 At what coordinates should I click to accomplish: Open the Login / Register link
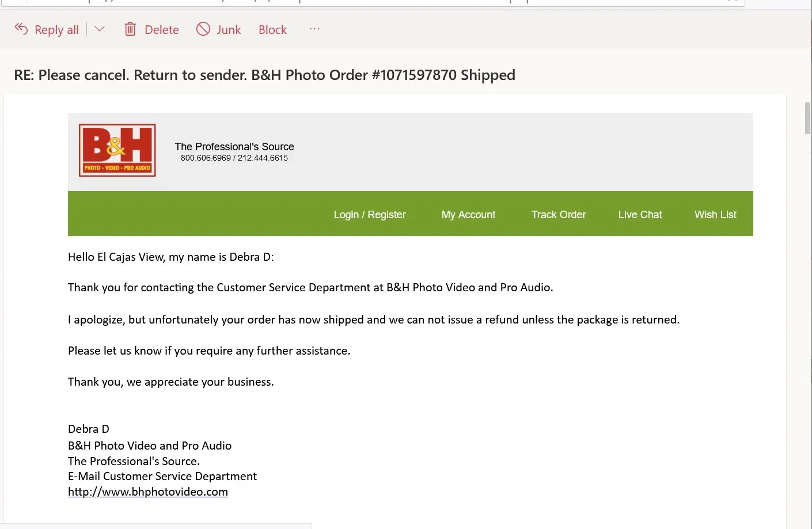(370, 215)
